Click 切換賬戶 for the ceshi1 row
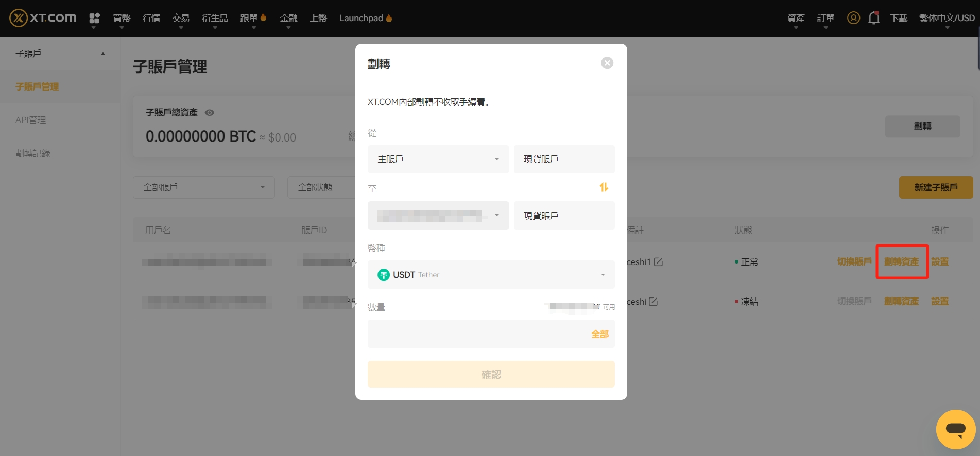 coord(854,262)
